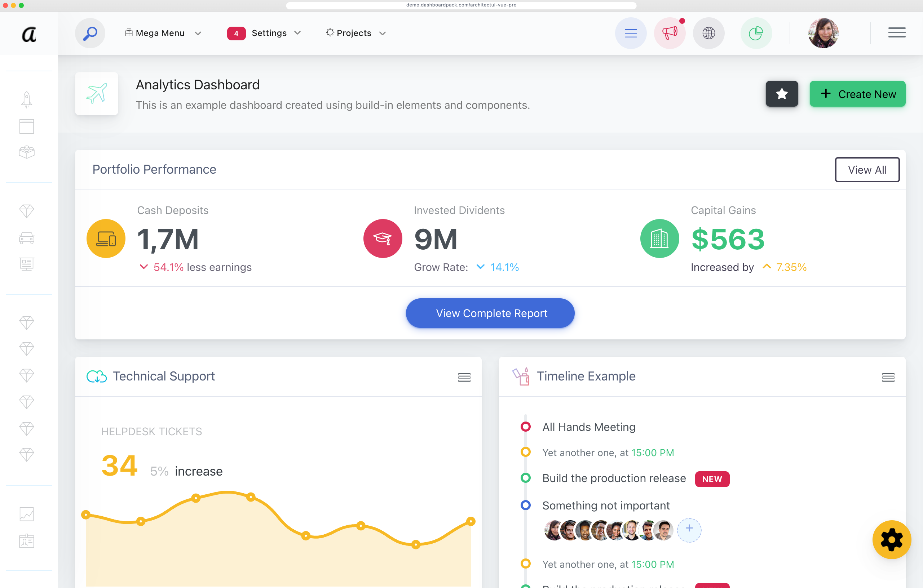Open the Mega Menu dropdown
Viewport: 923px width, 588px height.
(x=163, y=33)
